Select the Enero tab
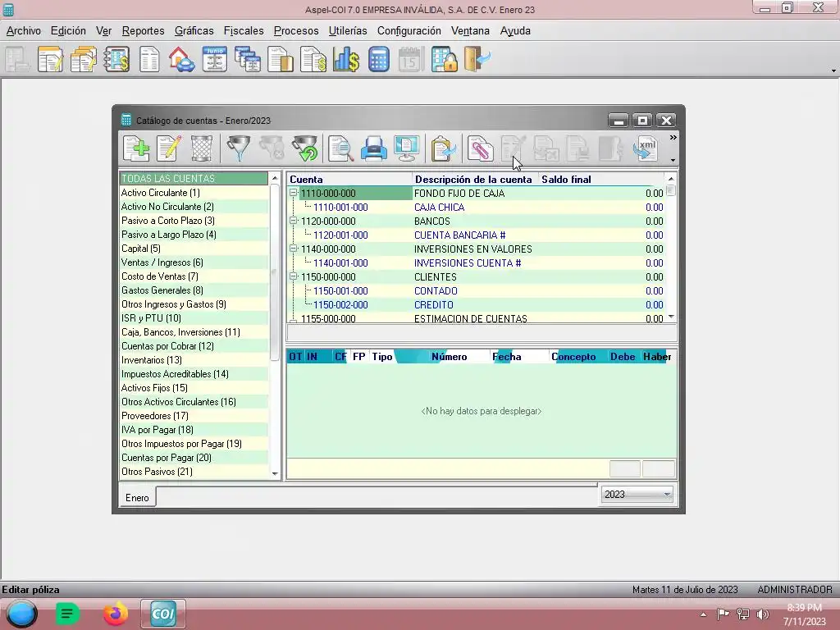This screenshot has height=630, width=840. pos(137,498)
